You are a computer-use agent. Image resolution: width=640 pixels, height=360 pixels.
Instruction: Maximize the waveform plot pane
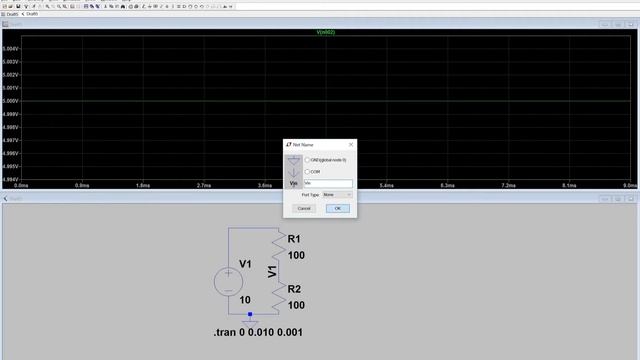(x=618, y=24)
